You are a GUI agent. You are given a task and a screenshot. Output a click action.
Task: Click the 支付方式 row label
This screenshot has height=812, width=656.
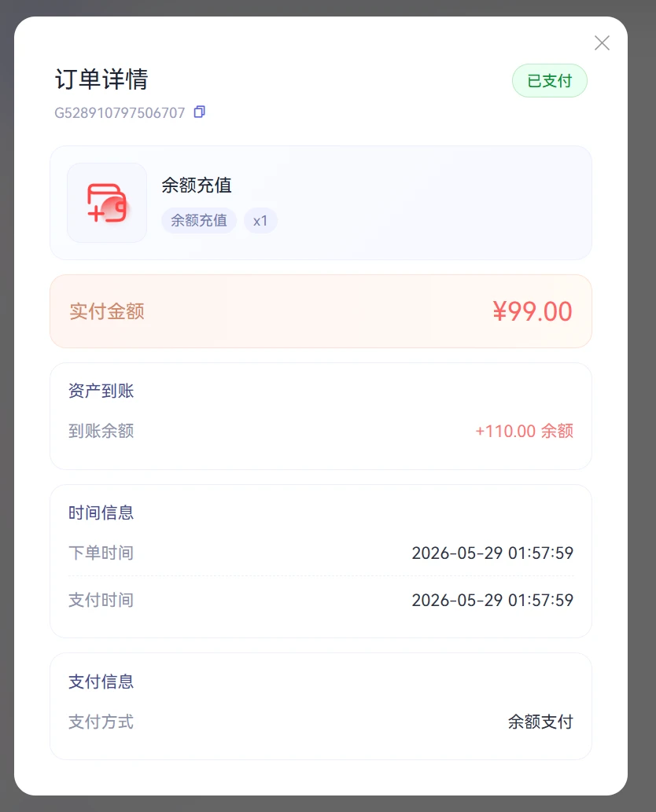(101, 722)
